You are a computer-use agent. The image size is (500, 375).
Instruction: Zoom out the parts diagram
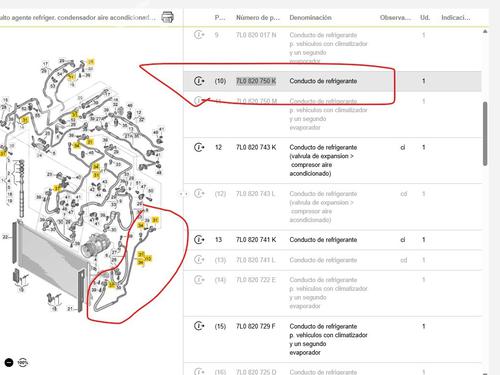9,362
